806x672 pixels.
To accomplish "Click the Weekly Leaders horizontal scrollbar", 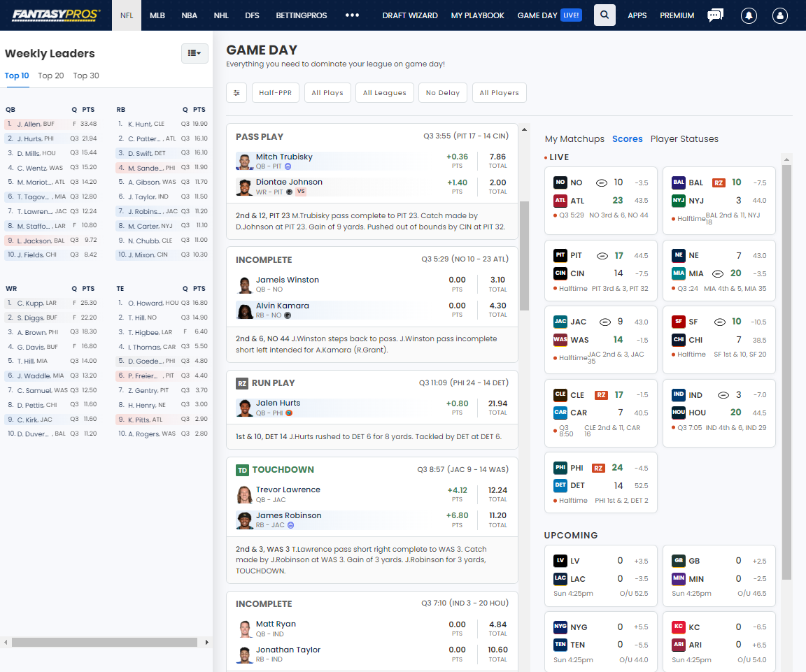I will pyautogui.click(x=104, y=642).
